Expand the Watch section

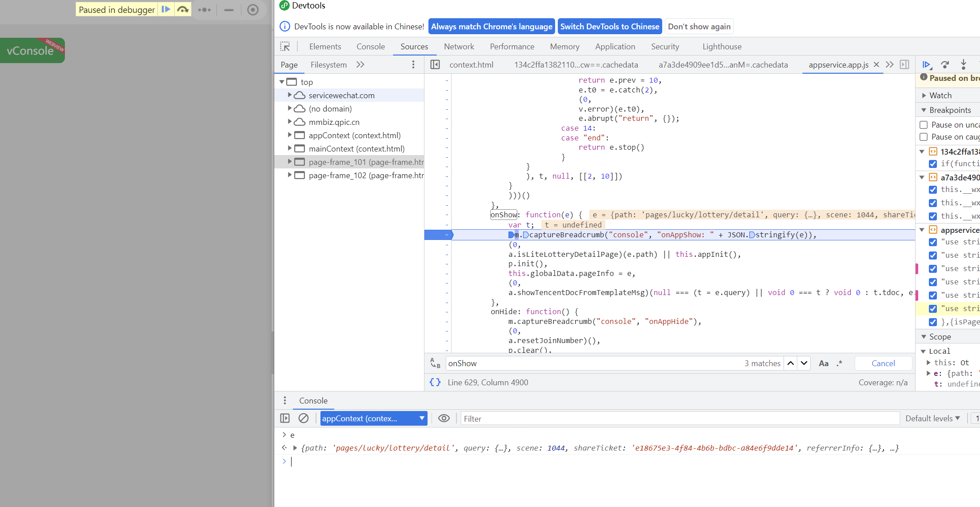(940, 96)
